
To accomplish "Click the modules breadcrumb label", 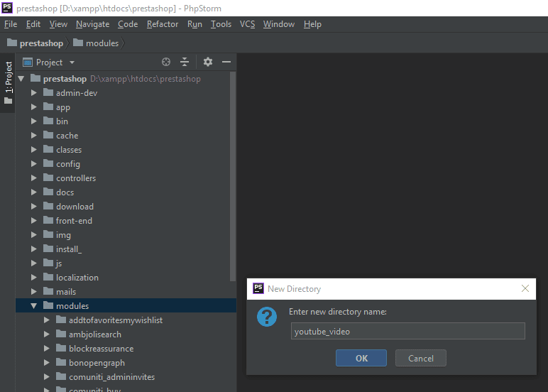I will point(102,43).
